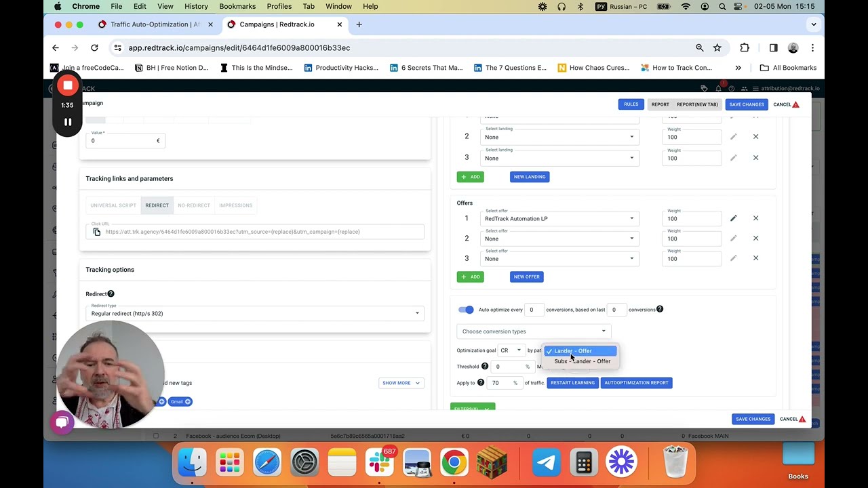Switch to IMPRESSIONS tab
Image resolution: width=868 pixels, height=488 pixels.
click(235, 205)
